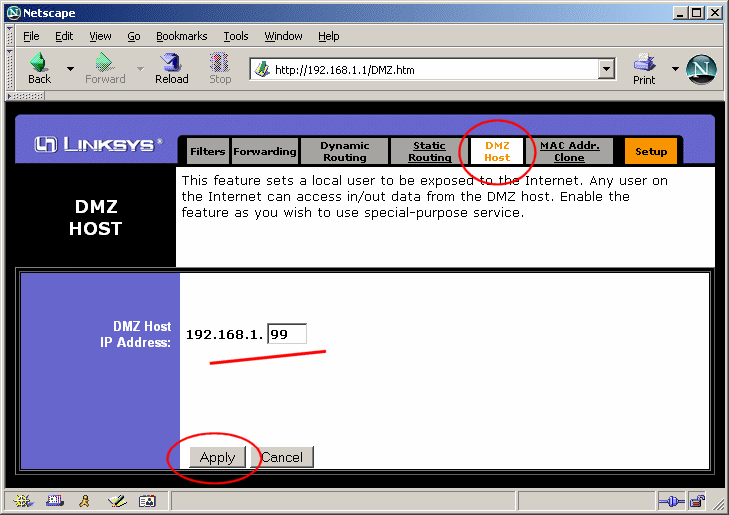This screenshot has width=729, height=515.
Task: Open the MAC Addr. Clone tab
Action: 570,151
